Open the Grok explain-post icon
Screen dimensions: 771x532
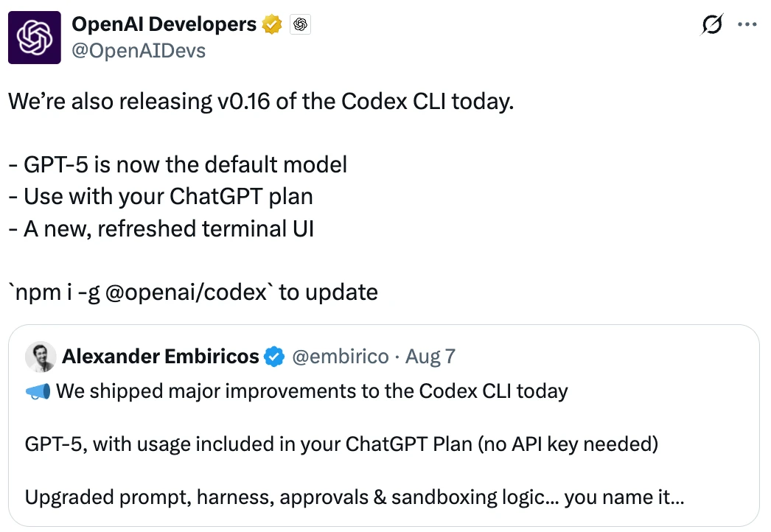pyautogui.click(x=711, y=25)
